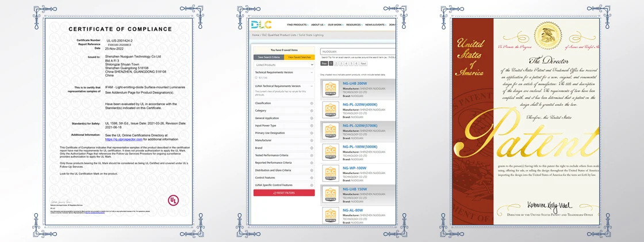Go to results page 3

341,64
